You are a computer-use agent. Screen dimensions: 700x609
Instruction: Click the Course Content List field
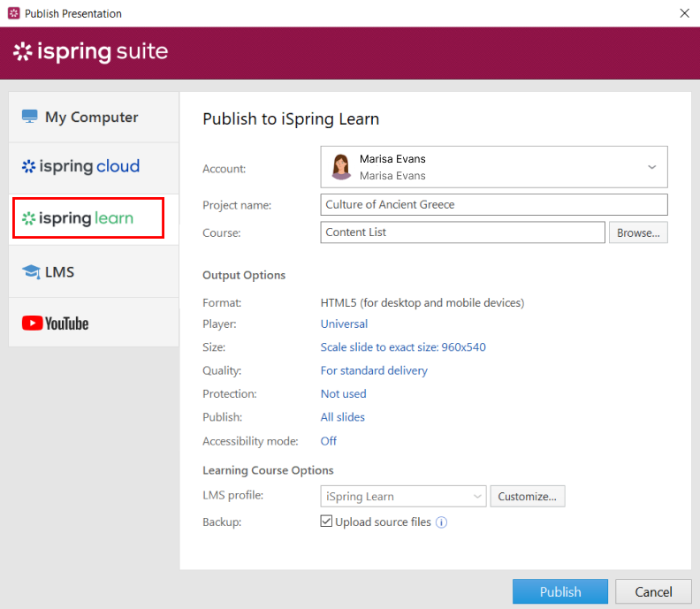tap(462, 232)
